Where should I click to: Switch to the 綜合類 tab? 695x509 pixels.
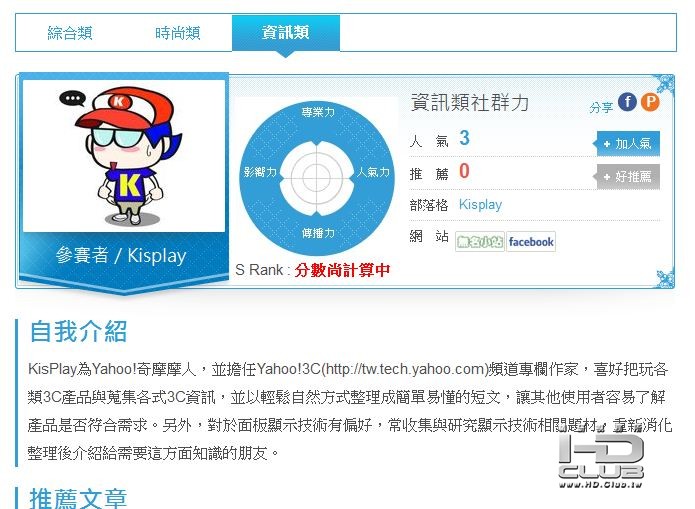(x=70, y=33)
